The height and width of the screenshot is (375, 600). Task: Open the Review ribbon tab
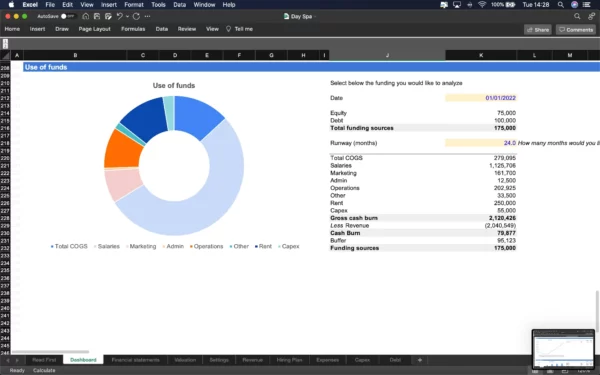tap(187, 29)
